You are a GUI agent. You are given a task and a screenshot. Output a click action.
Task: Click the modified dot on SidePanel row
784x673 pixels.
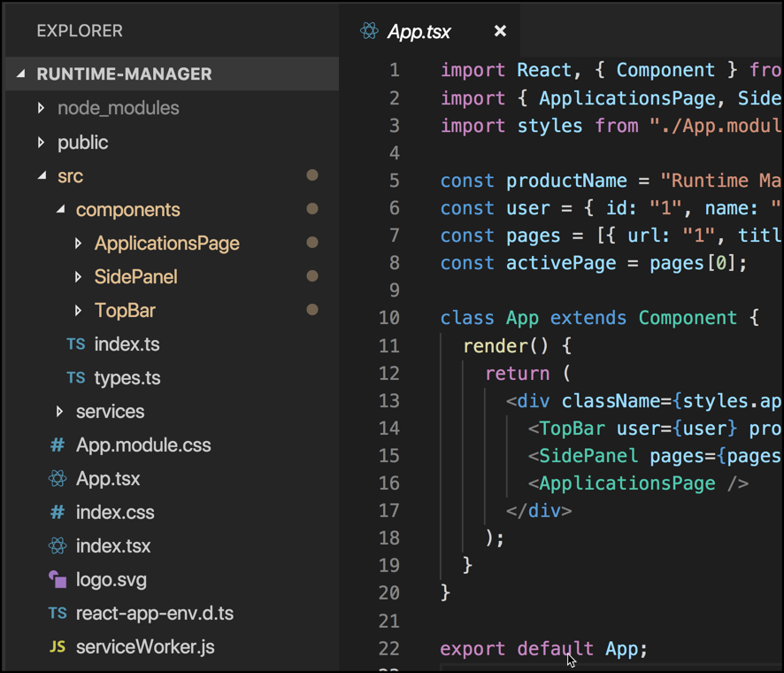[312, 276]
